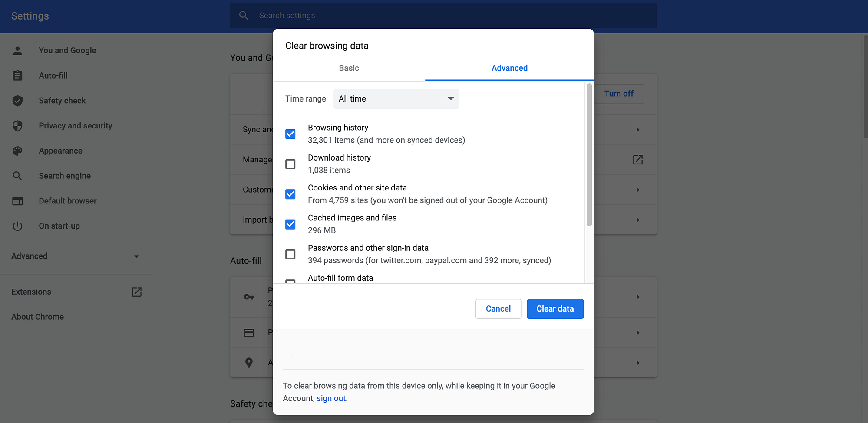Open Extensions in a new tab

(x=136, y=292)
